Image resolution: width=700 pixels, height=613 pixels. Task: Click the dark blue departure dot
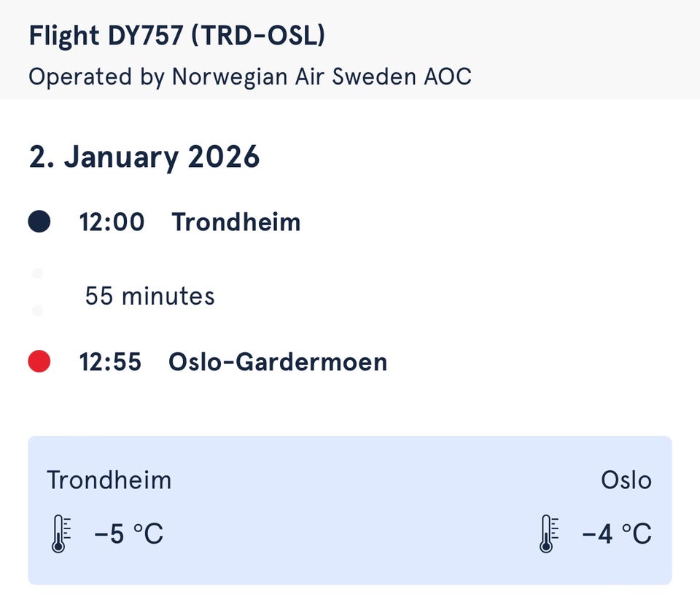(39, 222)
